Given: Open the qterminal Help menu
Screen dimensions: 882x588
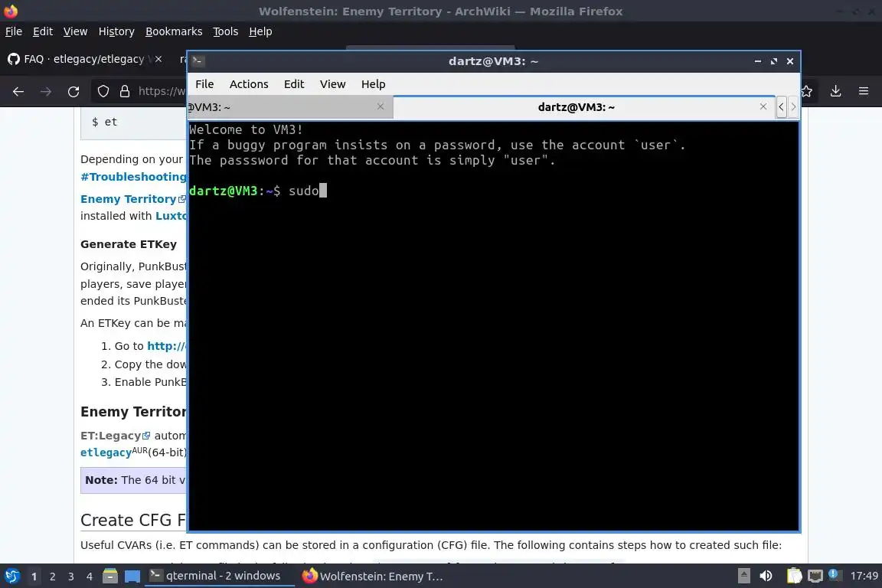Looking at the screenshot, I should [x=373, y=84].
